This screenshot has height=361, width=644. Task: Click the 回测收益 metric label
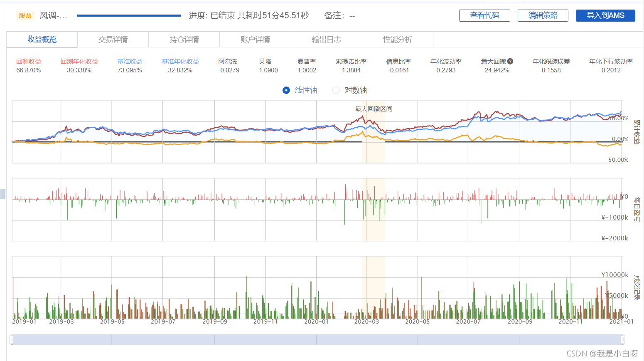point(29,61)
